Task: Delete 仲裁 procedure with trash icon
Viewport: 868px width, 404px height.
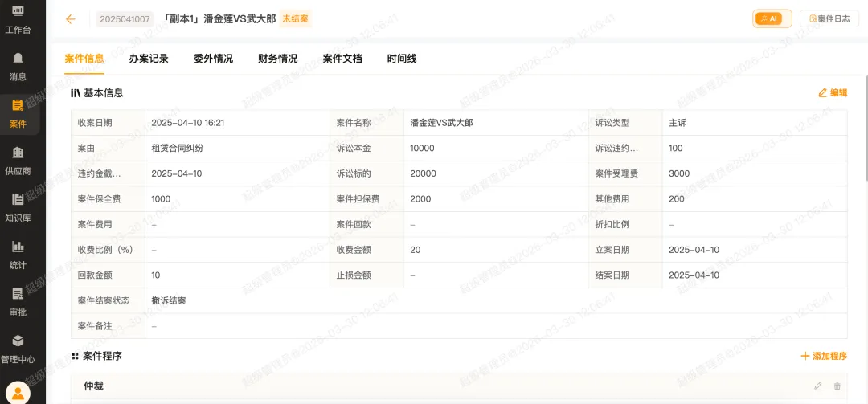Action: [837, 386]
